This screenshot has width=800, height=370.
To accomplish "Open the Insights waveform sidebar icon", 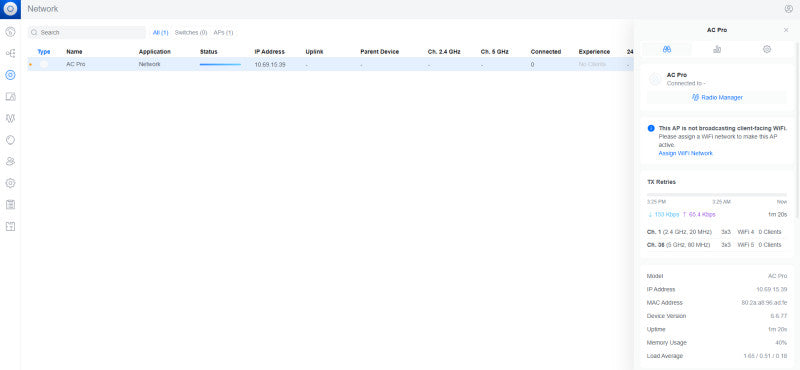I will (10, 118).
